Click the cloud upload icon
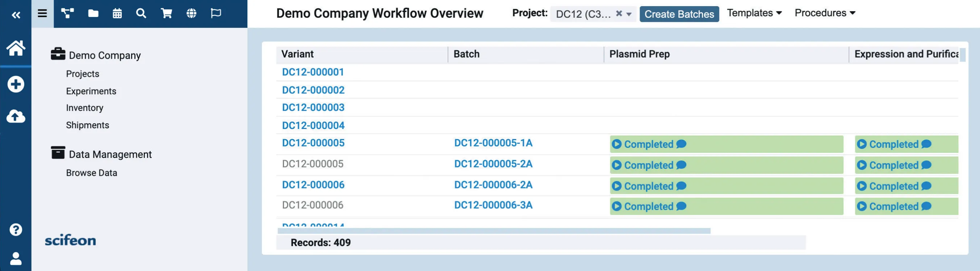Image resolution: width=980 pixels, height=271 pixels. pyautogui.click(x=16, y=116)
